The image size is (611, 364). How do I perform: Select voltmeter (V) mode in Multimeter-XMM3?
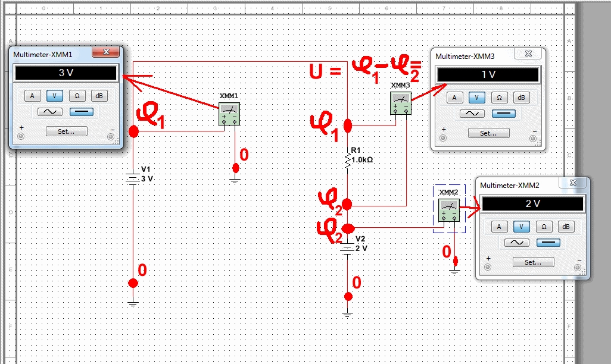476,98
